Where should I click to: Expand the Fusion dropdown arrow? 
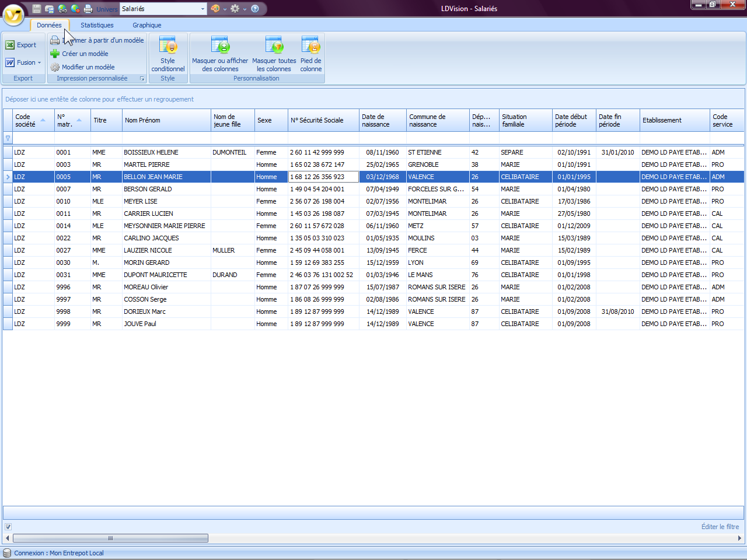point(39,63)
